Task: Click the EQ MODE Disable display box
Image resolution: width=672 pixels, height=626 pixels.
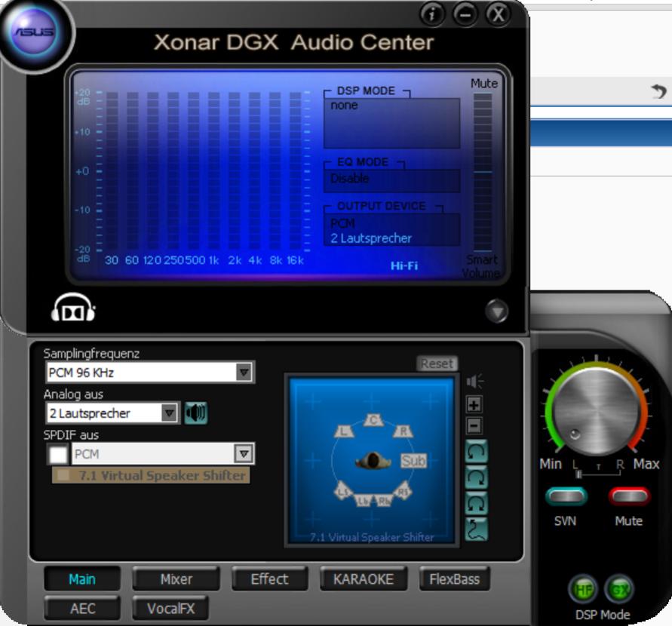Action: pos(391,180)
